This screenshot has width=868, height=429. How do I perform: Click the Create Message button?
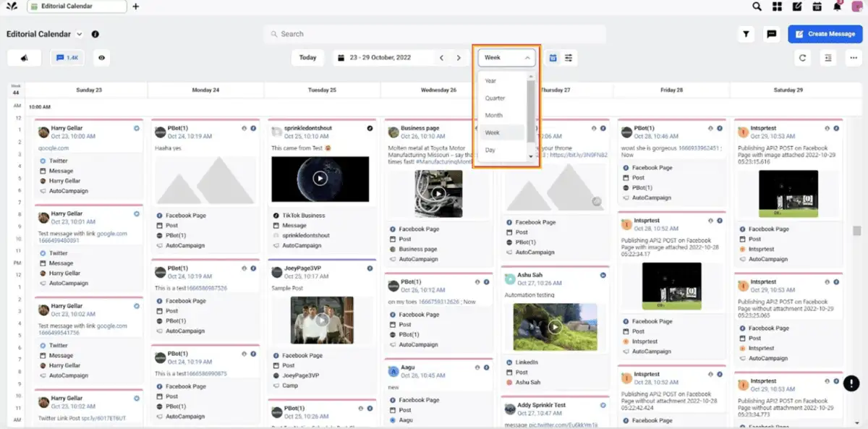point(825,33)
